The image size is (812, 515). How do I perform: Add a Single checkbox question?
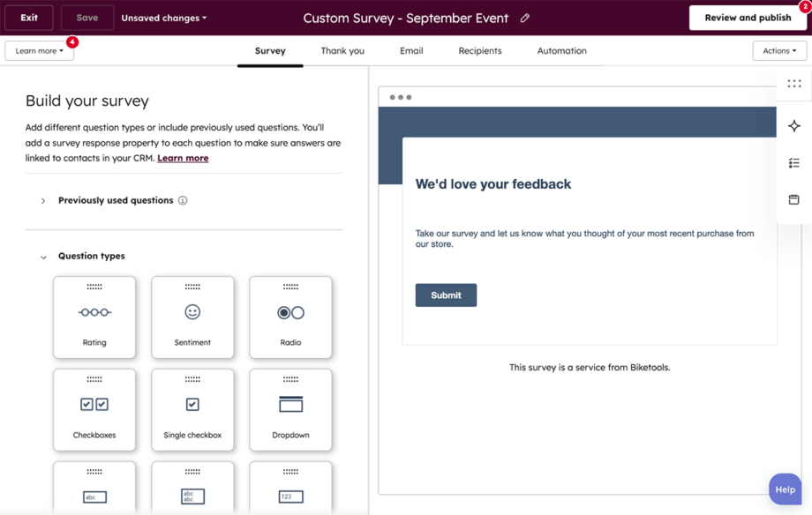pos(192,409)
